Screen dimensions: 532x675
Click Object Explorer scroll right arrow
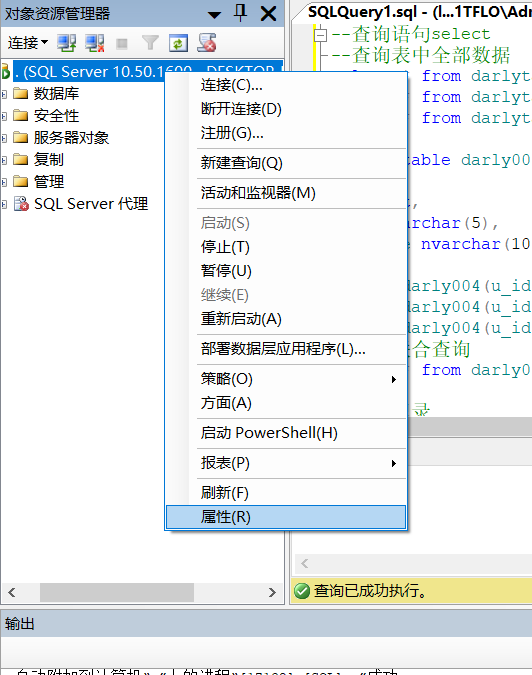[x=272, y=592]
